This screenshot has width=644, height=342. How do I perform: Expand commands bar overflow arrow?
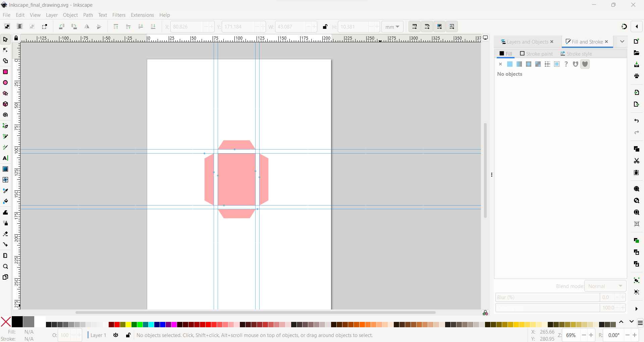pyautogui.click(x=637, y=309)
